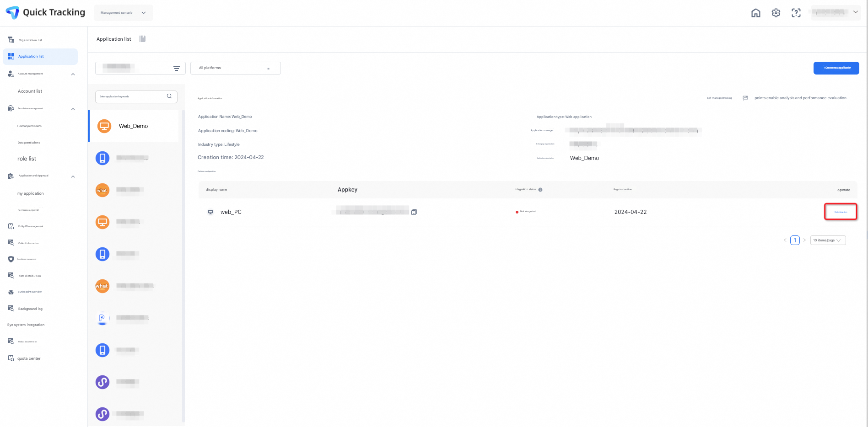
Task: Click the application keywords search field
Action: (136, 96)
